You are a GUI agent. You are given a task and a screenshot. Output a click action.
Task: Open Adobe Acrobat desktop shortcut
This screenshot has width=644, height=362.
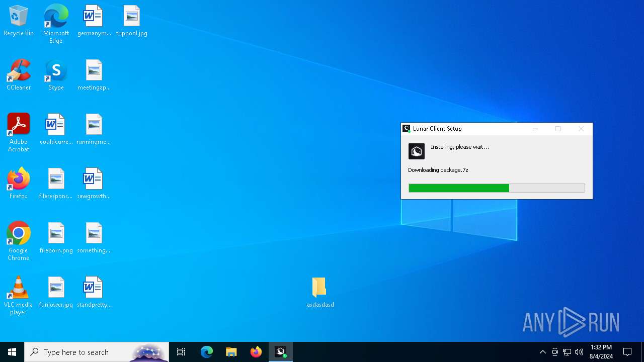pos(19,133)
